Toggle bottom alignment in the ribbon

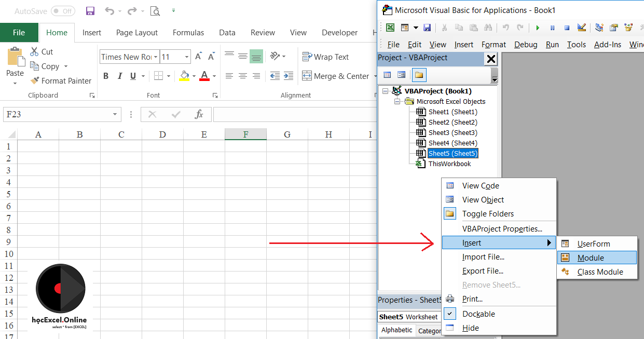pos(256,56)
